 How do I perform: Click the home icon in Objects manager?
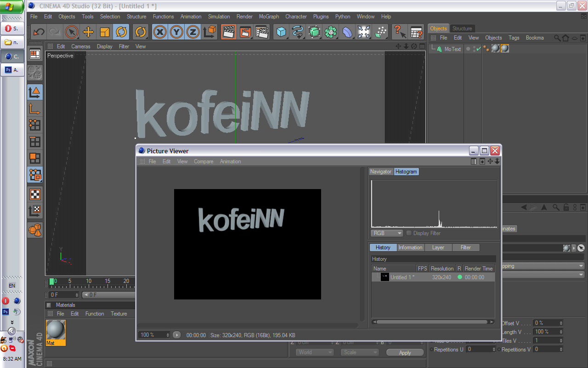click(565, 38)
